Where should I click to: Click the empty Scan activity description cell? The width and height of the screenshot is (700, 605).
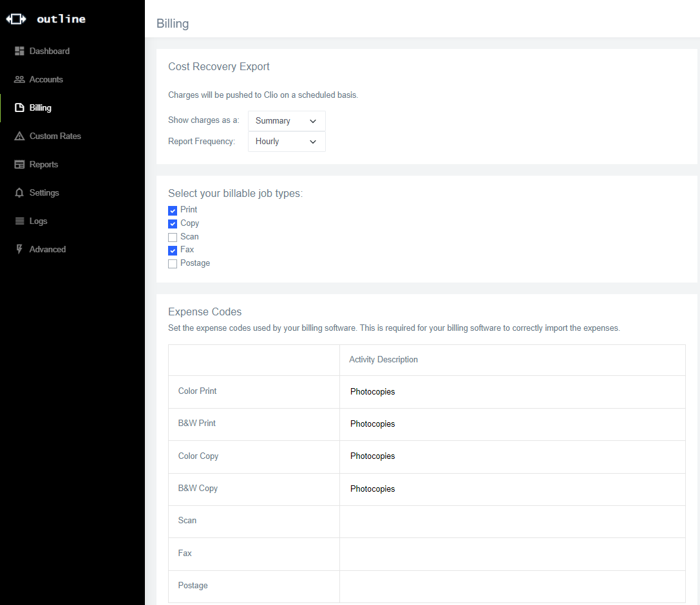tap(512, 521)
